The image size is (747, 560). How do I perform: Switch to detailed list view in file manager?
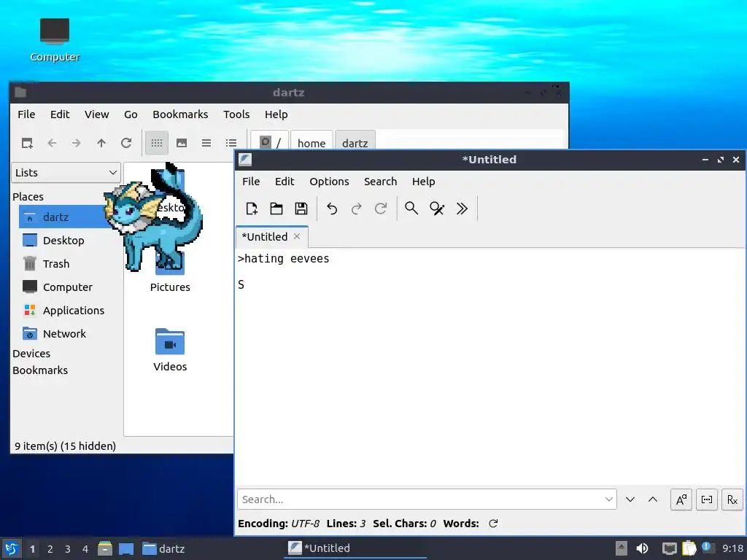point(231,143)
